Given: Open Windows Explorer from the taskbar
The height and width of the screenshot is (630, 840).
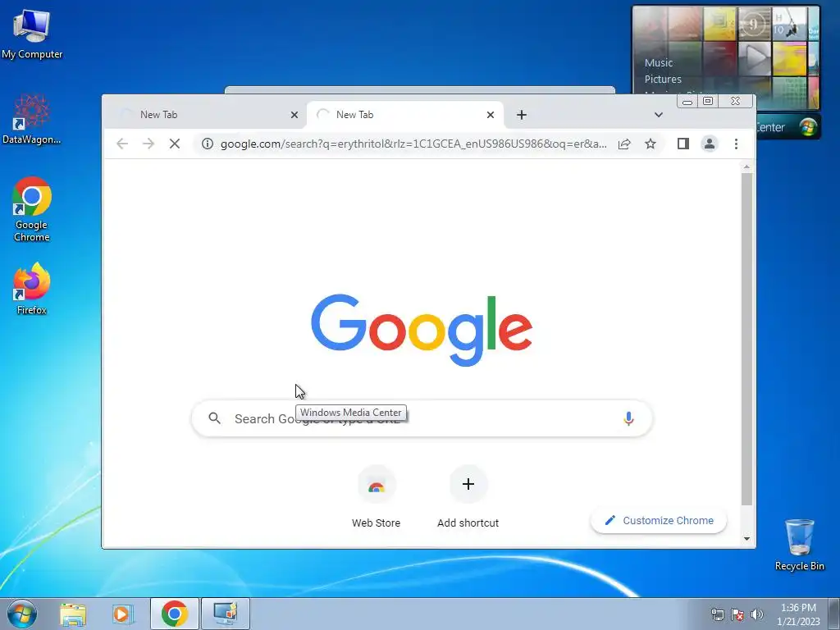Looking at the screenshot, I should point(73,614).
